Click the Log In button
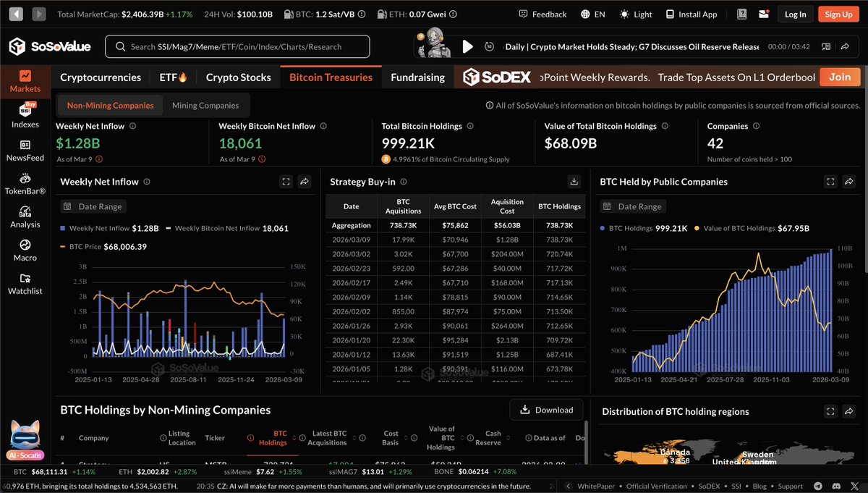The width and height of the screenshot is (868, 493). [795, 14]
